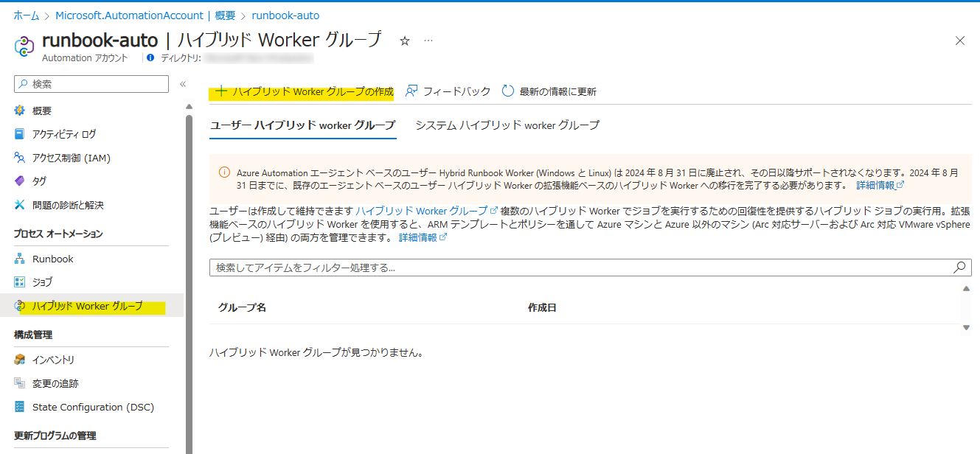Image resolution: width=980 pixels, height=454 pixels.
Task: Open ハイブリッド Worker グループ link in description
Action: point(427,210)
